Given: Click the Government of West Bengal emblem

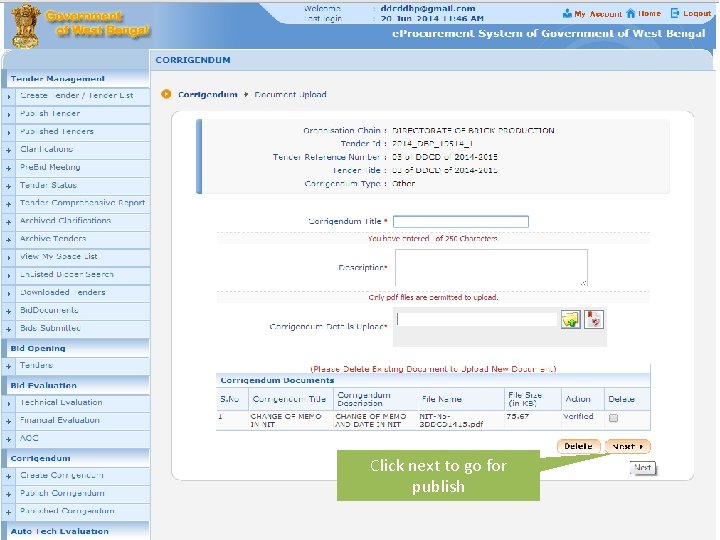Looking at the screenshot, I should 26,26.
